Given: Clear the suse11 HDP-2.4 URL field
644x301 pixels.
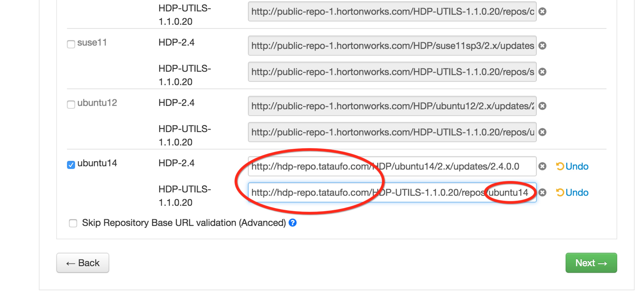Looking at the screenshot, I should (542, 46).
